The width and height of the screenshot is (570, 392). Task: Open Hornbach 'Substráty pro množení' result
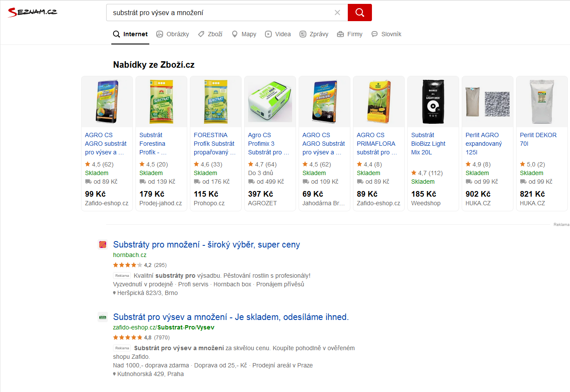pos(206,245)
